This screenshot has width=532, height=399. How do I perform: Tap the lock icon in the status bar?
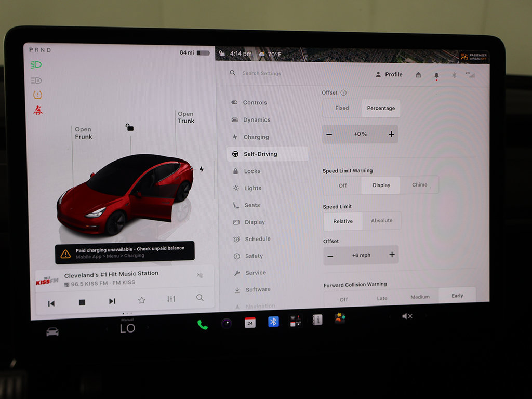(x=221, y=54)
